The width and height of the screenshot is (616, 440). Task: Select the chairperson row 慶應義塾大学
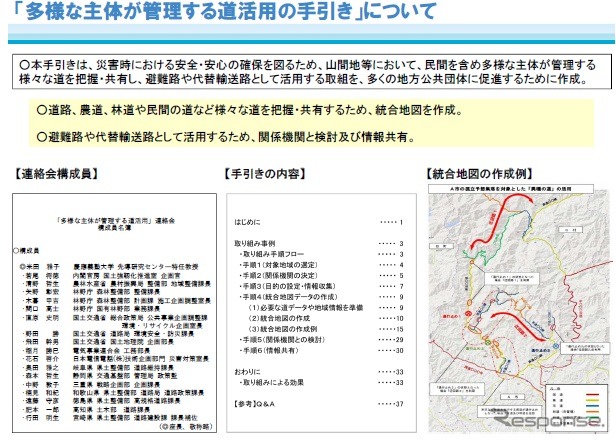pyautogui.click(x=110, y=267)
